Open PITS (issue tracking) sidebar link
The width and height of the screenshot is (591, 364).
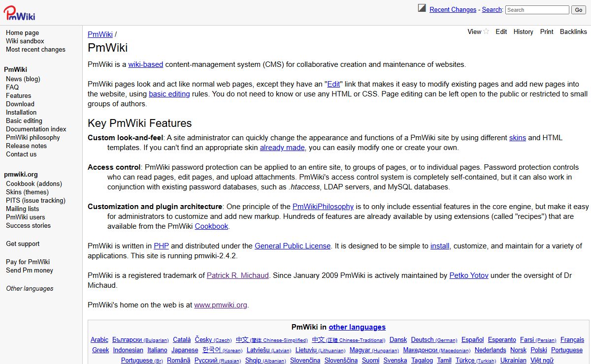35,201
